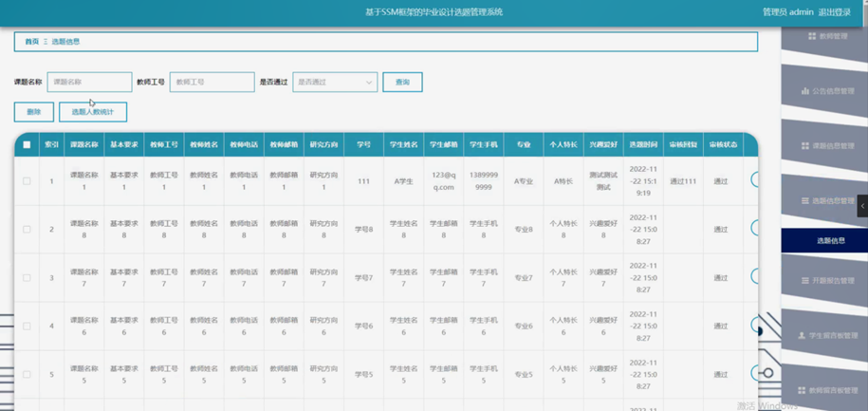Tick the select-all checkbox in table header
868x411 pixels.
pyautogui.click(x=27, y=144)
